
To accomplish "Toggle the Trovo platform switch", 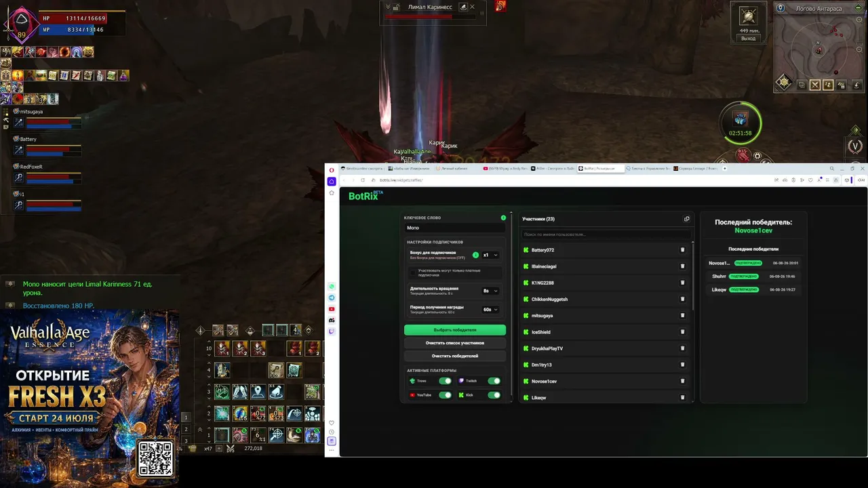I will point(445,381).
